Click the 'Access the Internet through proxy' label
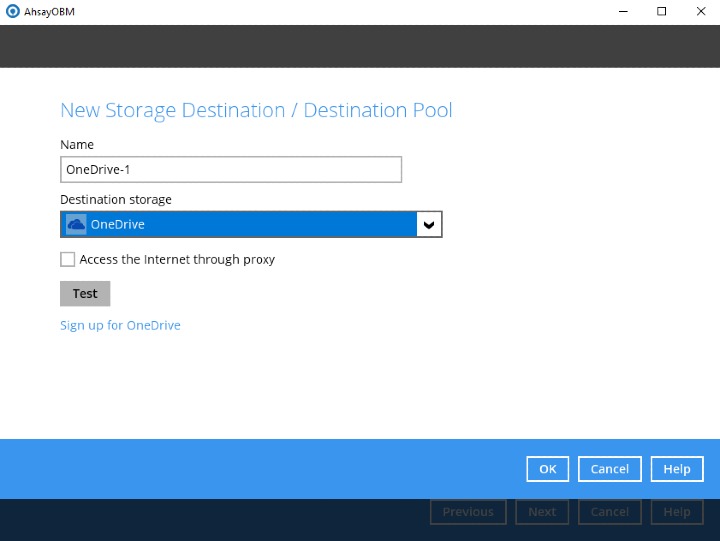 (x=177, y=260)
